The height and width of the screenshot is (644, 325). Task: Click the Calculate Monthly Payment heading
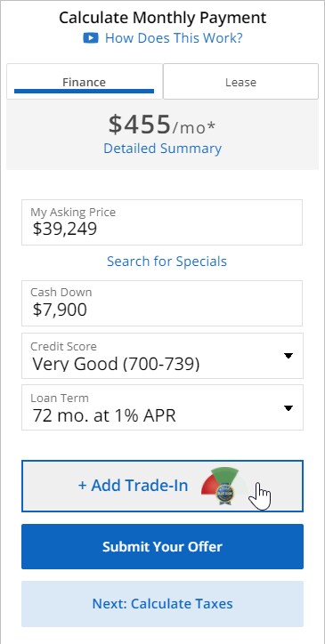[x=162, y=18]
